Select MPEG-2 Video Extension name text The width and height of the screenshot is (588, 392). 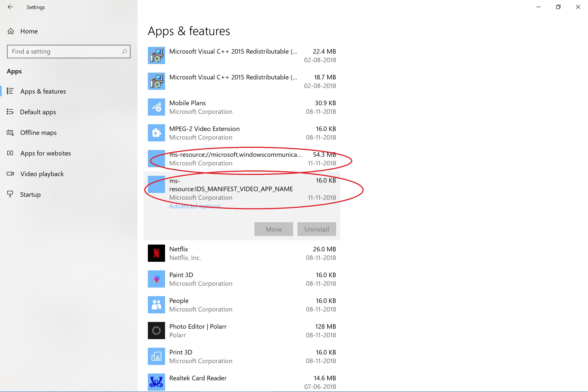point(204,129)
